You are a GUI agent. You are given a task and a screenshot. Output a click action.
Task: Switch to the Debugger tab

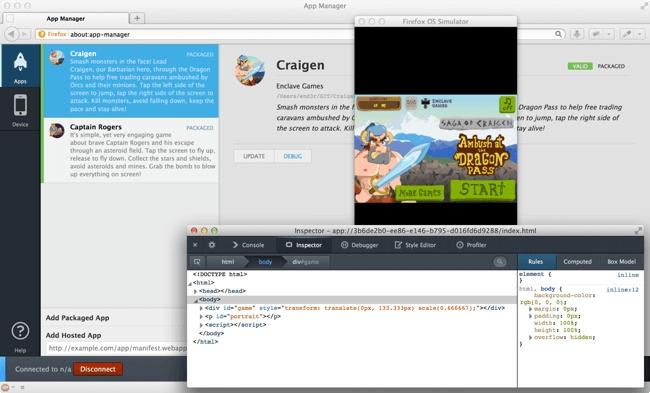point(359,245)
